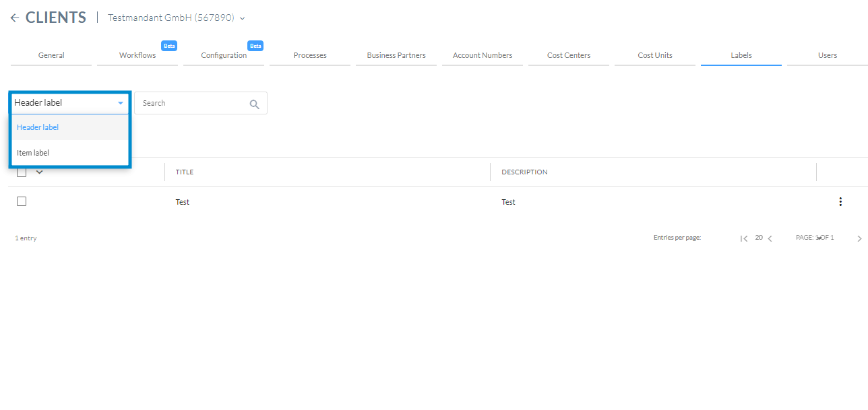Switch to the Users tab

pyautogui.click(x=827, y=55)
